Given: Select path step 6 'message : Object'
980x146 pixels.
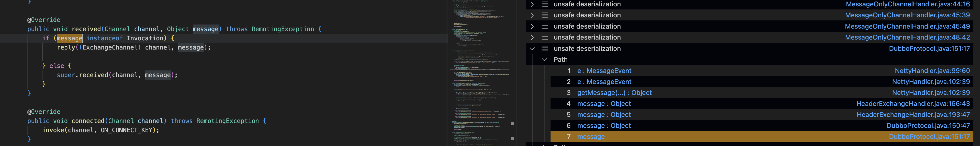Looking at the screenshot, I should click(604, 126).
